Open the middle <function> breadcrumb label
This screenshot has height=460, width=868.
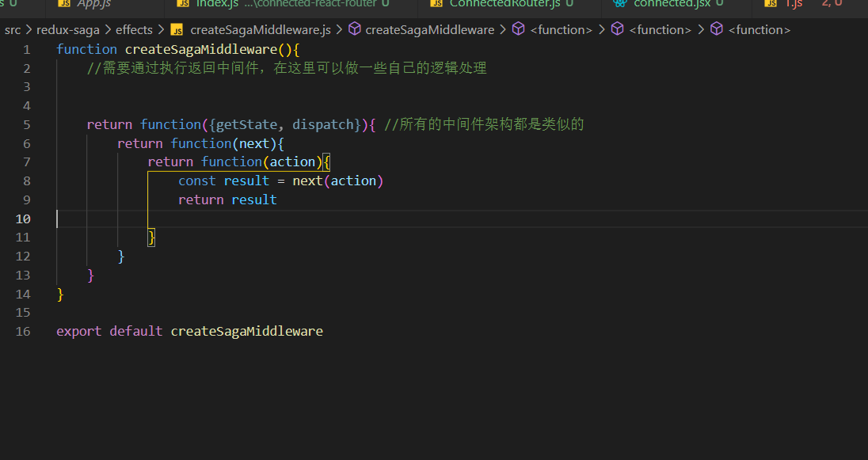pyautogui.click(x=661, y=29)
